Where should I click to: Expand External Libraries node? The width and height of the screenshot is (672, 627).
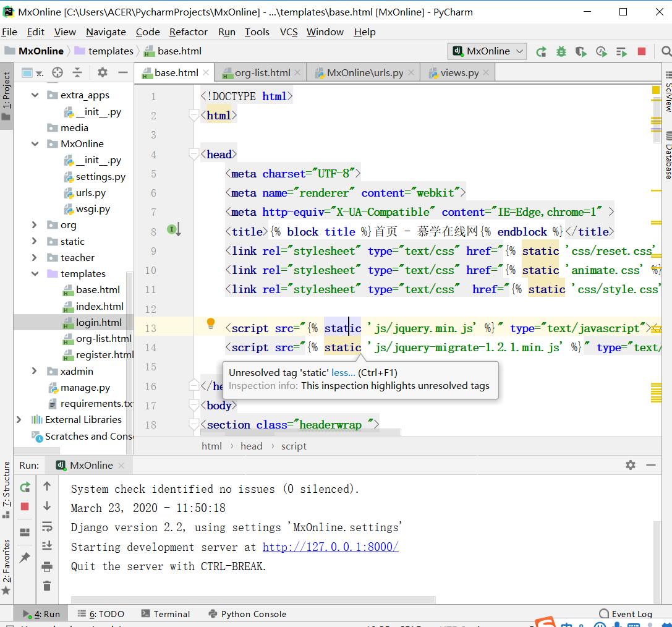pyautogui.click(x=19, y=420)
